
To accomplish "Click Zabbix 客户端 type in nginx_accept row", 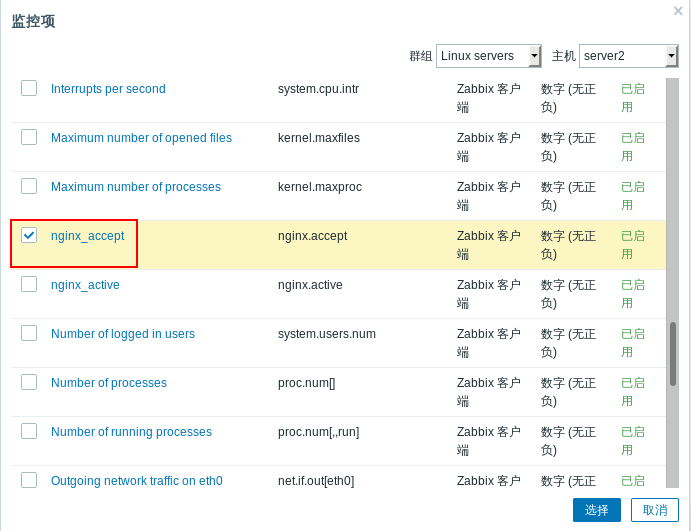I will coord(489,245).
